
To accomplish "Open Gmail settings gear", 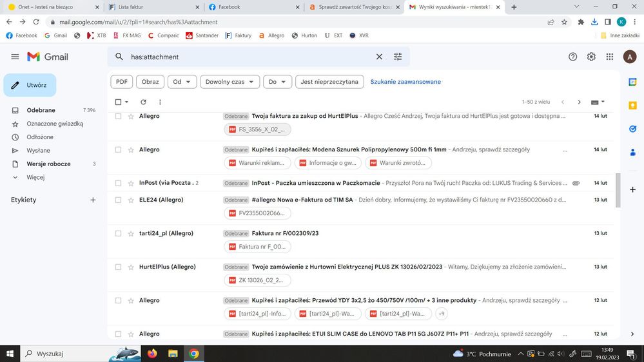I will [x=591, y=57].
